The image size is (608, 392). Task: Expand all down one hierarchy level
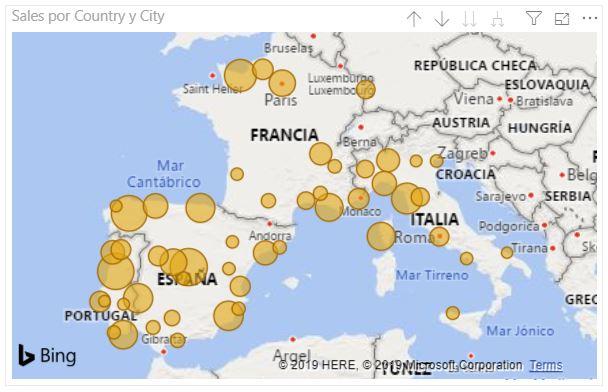pos(497,19)
